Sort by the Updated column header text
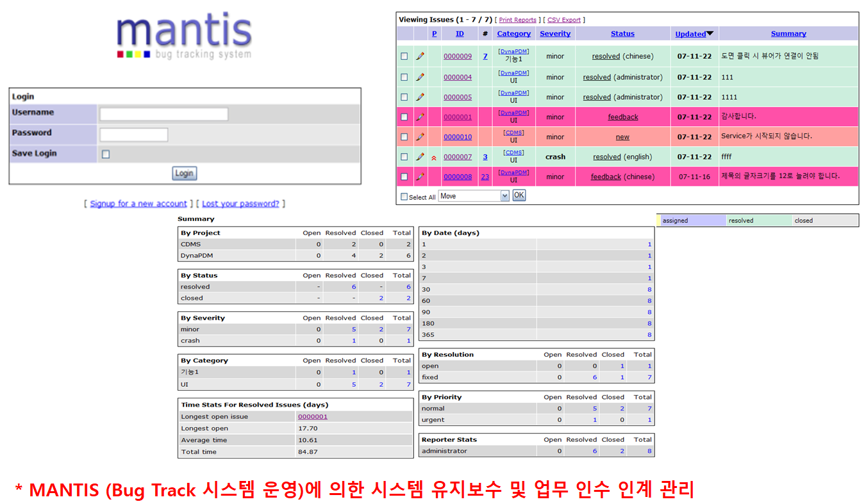The width and height of the screenshot is (866, 504). pyautogui.click(x=690, y=34)
